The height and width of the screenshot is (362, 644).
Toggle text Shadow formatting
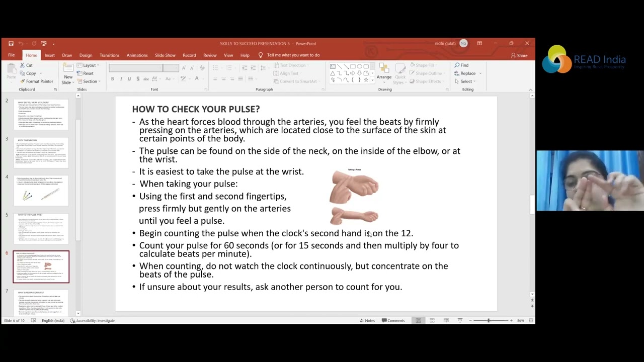pyautogui.click(x=137, y=79)
